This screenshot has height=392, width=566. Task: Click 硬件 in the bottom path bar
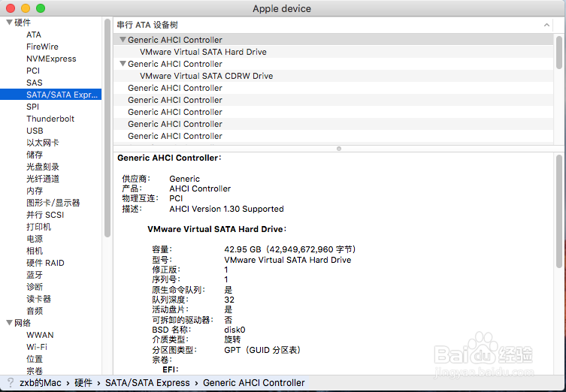(x=83, y=383)
